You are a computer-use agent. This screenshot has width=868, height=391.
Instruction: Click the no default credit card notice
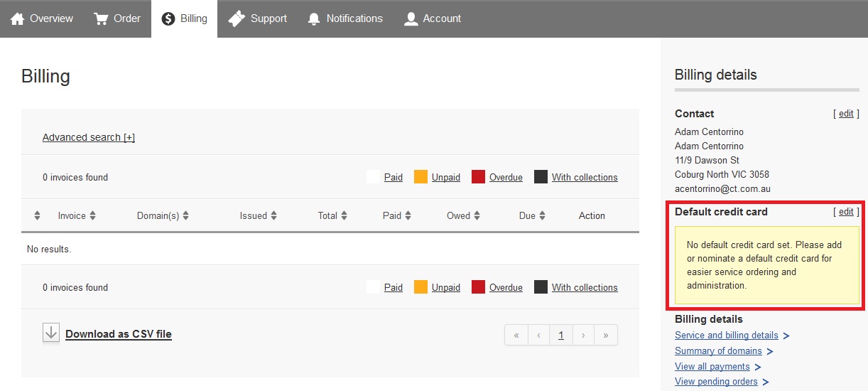[x=767, y=265]
